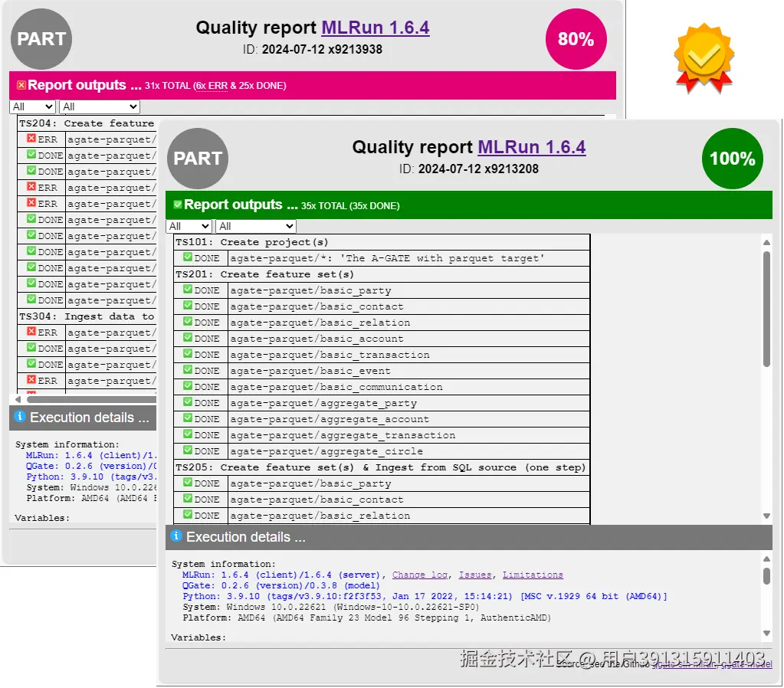784x688 pixels.
Task: Open the first All dropdown in the 80% report
Action: 32,106
